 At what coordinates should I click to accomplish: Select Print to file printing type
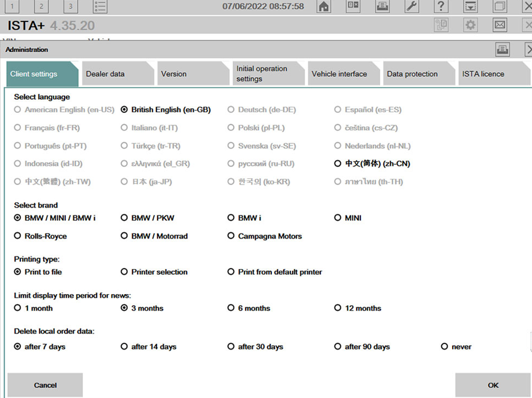[38, 272]
